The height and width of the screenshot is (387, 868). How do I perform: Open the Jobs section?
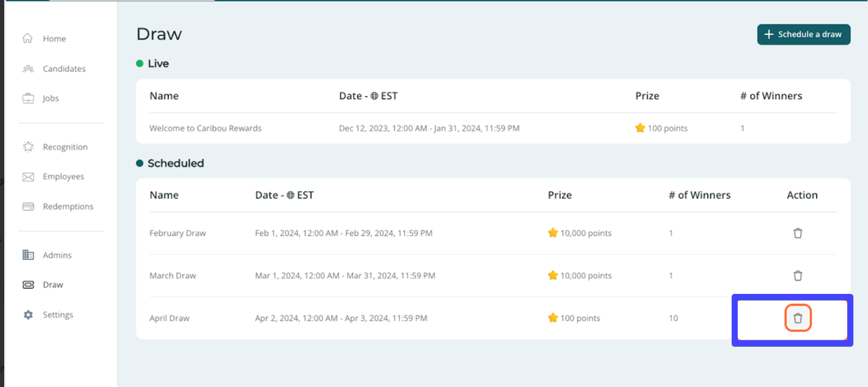51,98
